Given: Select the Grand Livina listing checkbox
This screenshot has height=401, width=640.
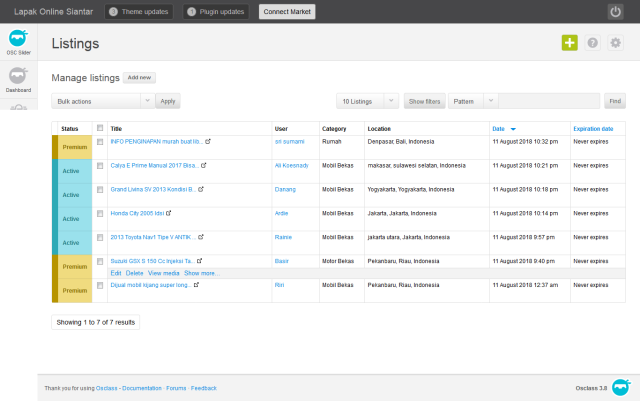Looking at the screenshot, I should coord(99,189).
